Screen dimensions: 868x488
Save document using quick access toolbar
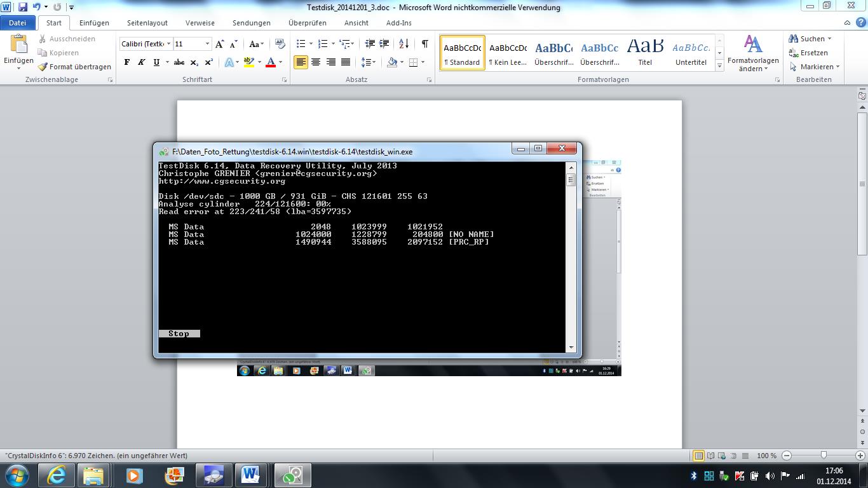(23, 7)
